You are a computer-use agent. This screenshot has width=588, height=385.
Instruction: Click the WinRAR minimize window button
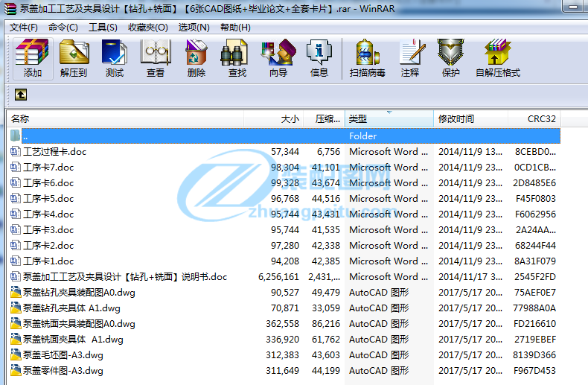coord(572,7)
